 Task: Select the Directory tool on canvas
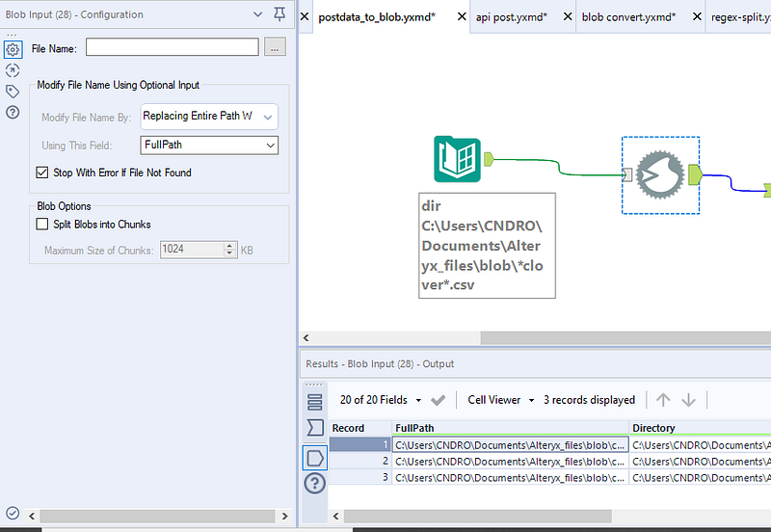(457, 159)
